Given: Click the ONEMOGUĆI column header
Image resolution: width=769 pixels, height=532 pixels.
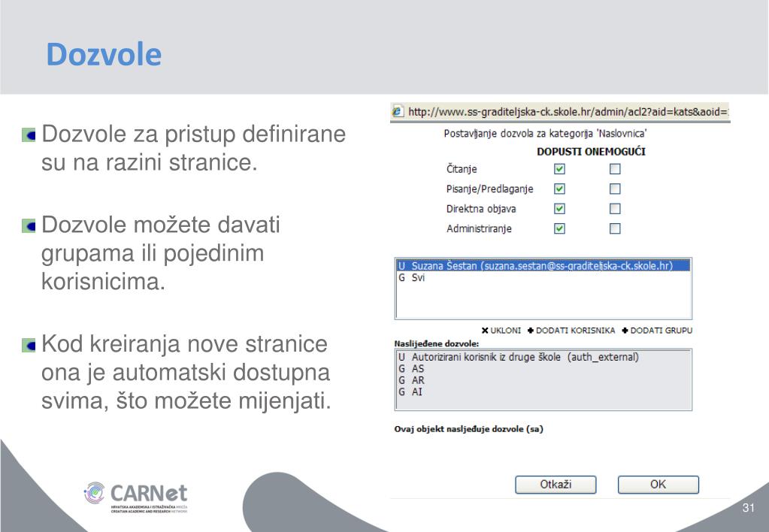Looking at the screenshot, I should tap(616, 152).
